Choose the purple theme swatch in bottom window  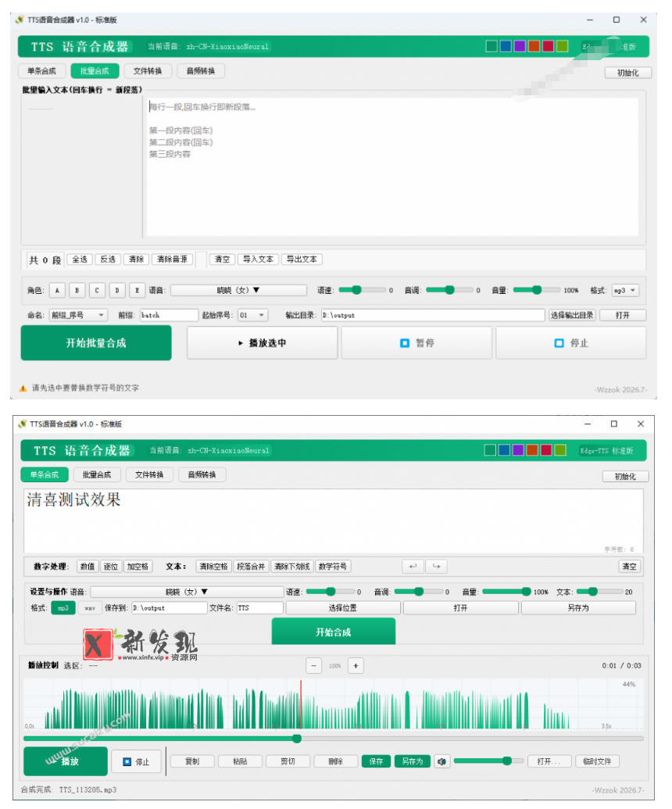[518, 450]
